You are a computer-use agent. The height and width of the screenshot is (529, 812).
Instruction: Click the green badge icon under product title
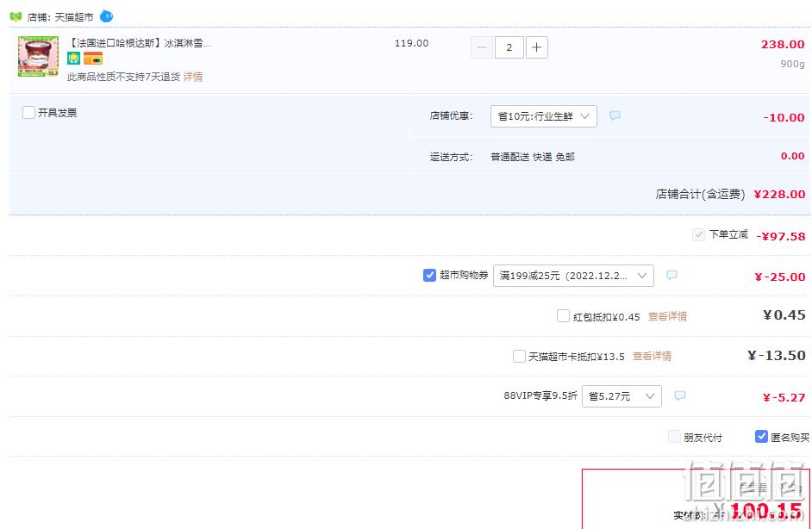pos(73,59)
